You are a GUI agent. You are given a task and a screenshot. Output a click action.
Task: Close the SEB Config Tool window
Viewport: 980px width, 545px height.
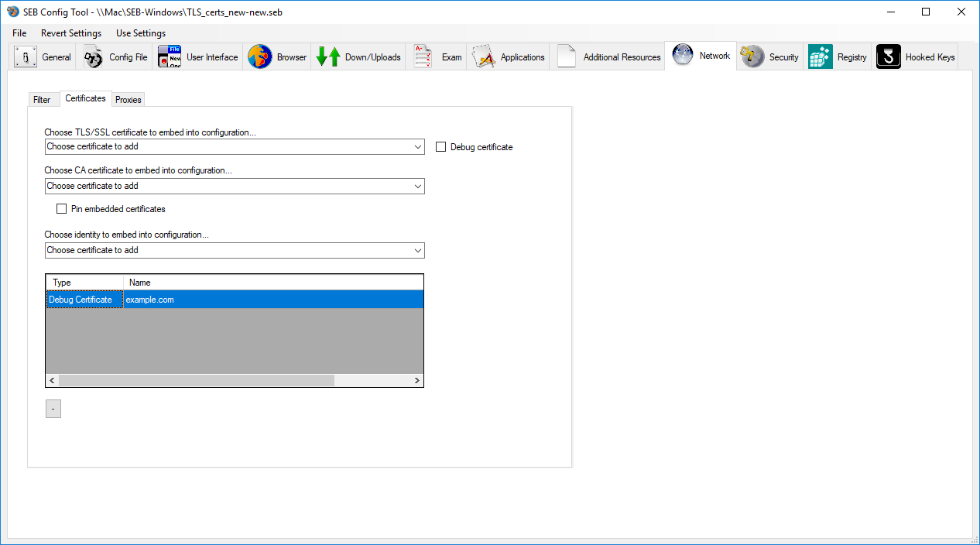961,12
